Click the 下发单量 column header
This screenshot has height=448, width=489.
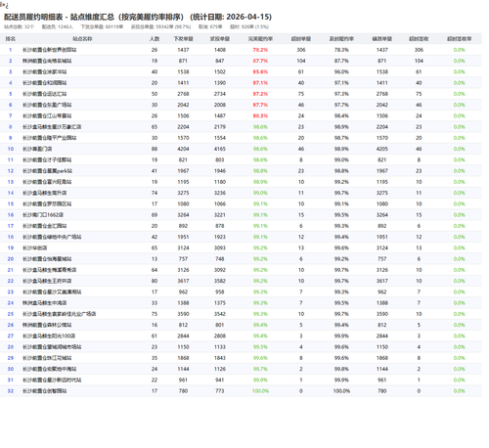pos(183,39)
